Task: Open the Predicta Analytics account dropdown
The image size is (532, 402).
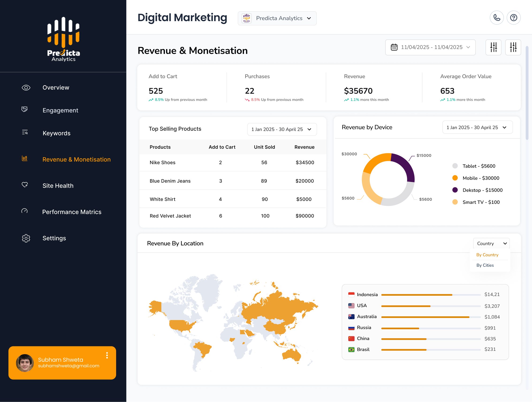Action: click(x=277, y=18)
